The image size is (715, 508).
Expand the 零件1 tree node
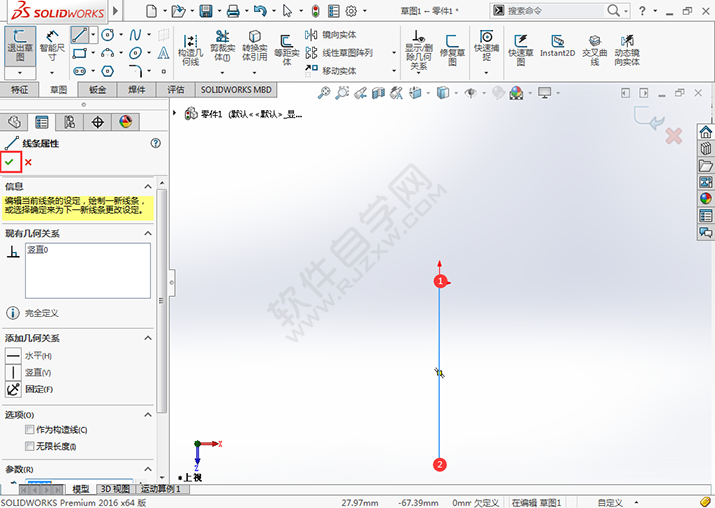tap(174, 113)
